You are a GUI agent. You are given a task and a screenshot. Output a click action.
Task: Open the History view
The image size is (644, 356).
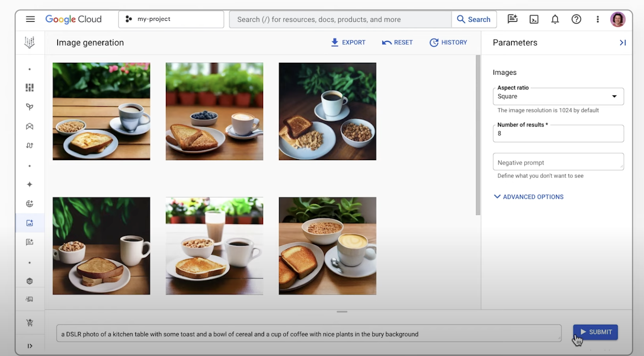448,42
